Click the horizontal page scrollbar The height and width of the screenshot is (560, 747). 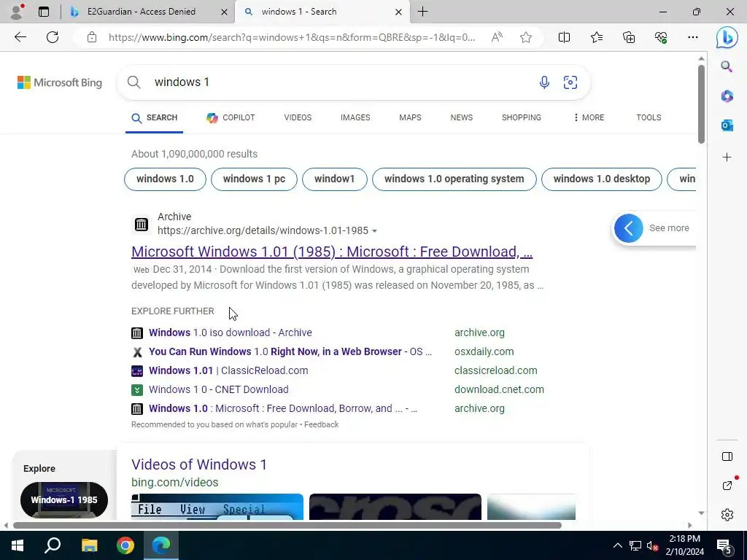287,525
